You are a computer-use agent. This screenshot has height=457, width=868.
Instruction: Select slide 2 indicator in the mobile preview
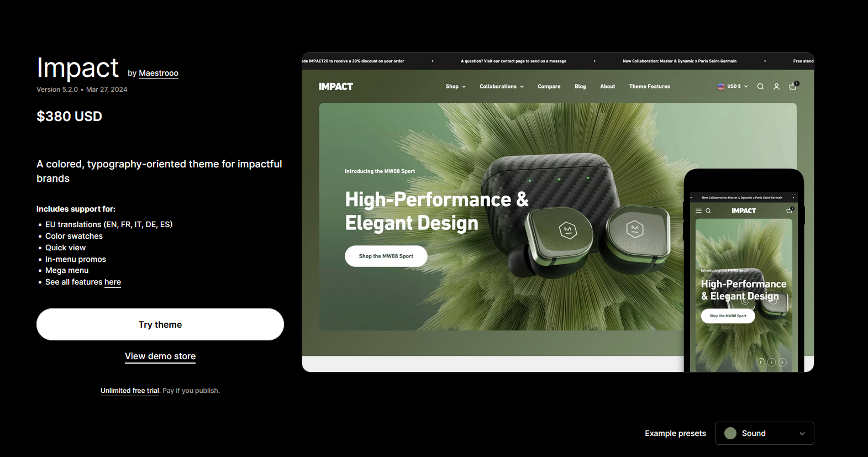click(771, 362)
